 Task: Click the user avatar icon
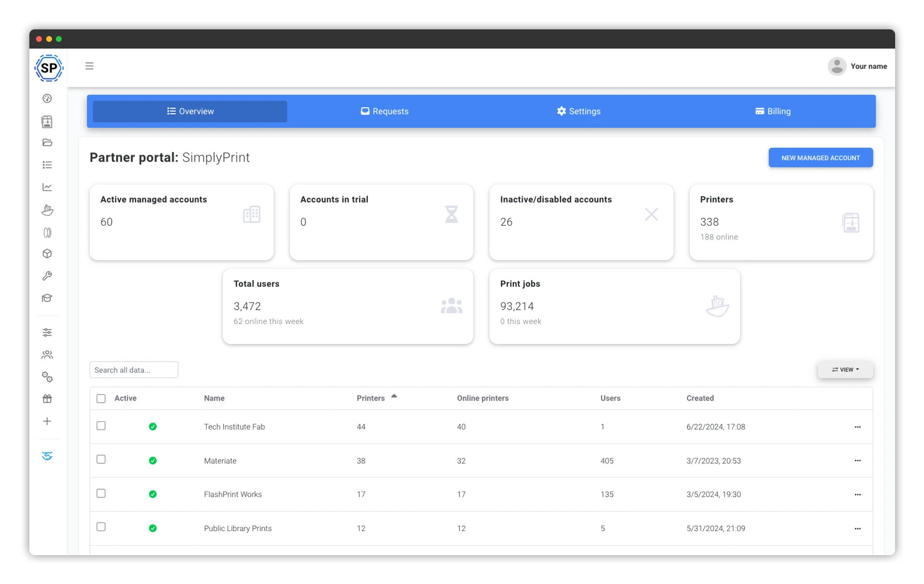coord(837,66)
